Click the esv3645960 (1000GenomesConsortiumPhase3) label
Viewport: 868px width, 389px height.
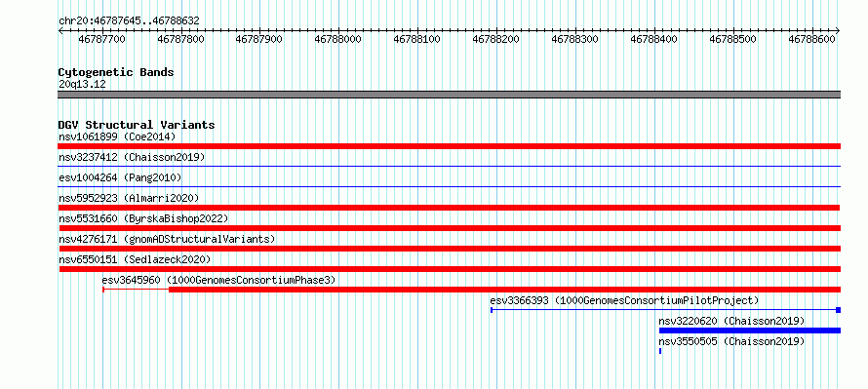coord(219,280)
